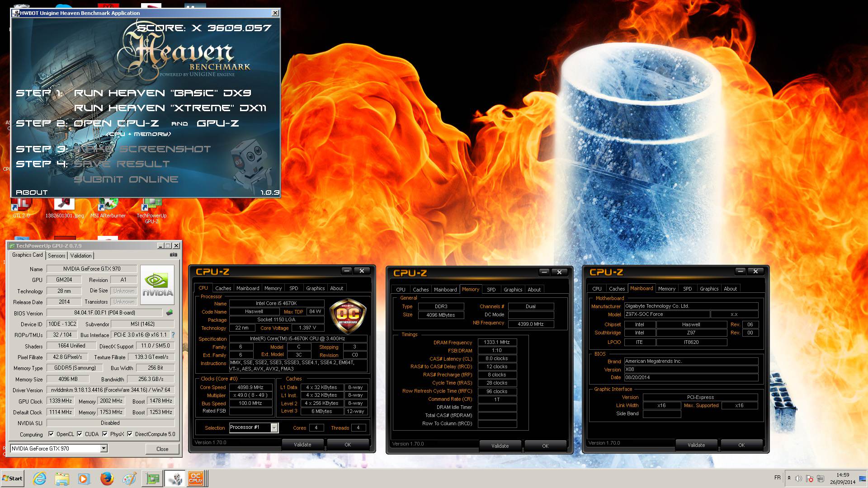
Task: Click the GPU Name field NVIDIA GeForce GTX 970
Action: pyautogui.click(x=92, y=269)
